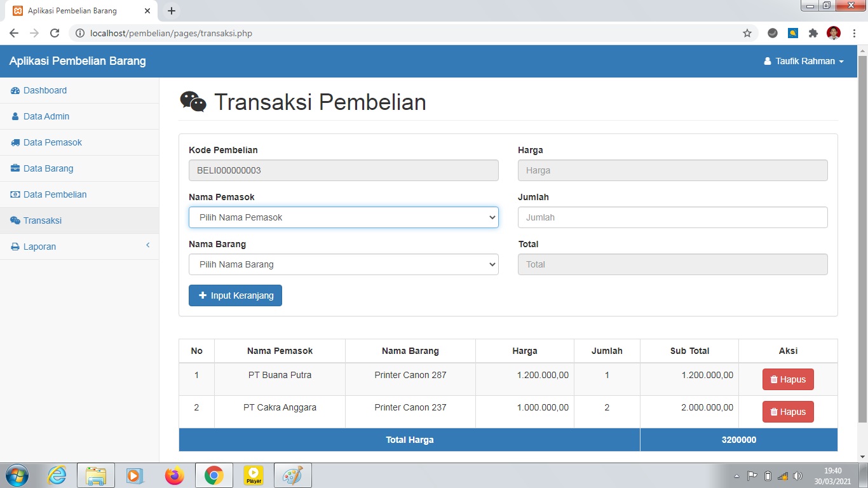Open Data Pemasok via its truck icon
This screenshot has height=488, width=868.
(15, 142)
